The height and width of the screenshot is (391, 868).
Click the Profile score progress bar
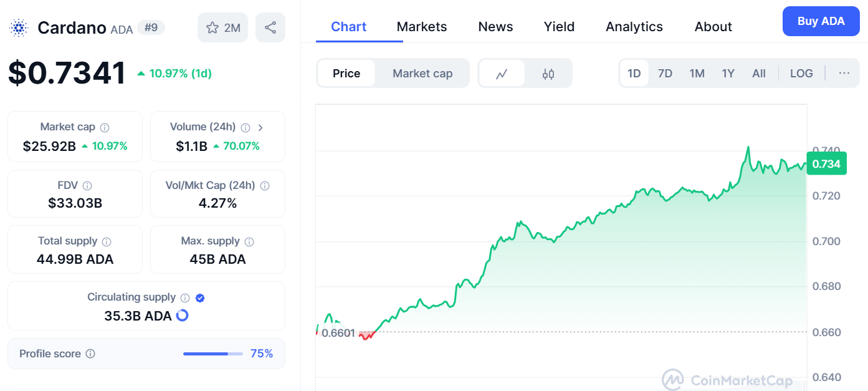click(x=212, y=354)
